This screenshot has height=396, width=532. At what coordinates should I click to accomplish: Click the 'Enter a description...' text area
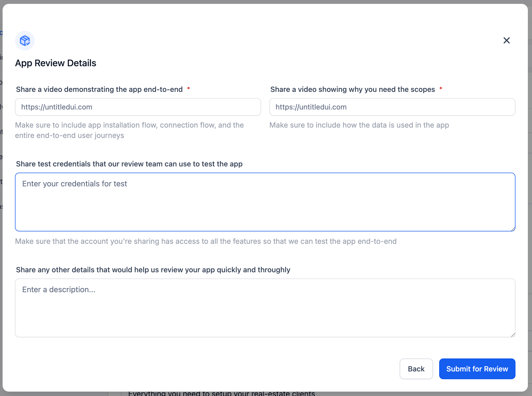(265, 308)
